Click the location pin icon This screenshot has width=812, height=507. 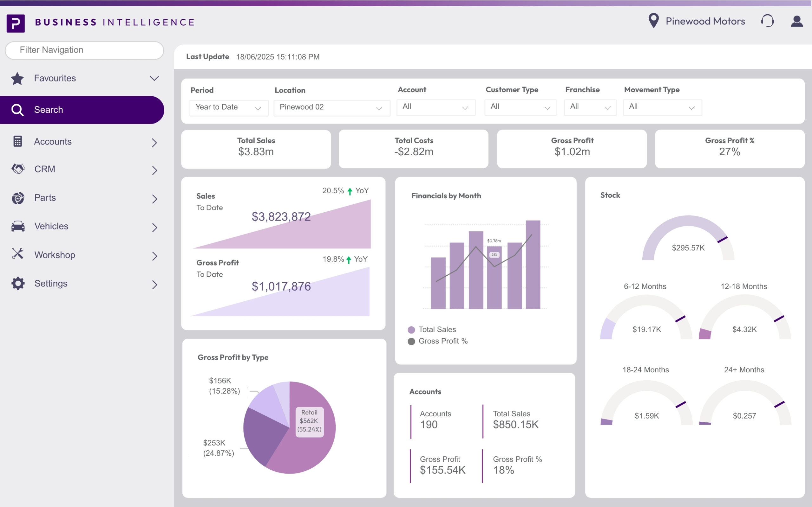(x=653, y=21)
